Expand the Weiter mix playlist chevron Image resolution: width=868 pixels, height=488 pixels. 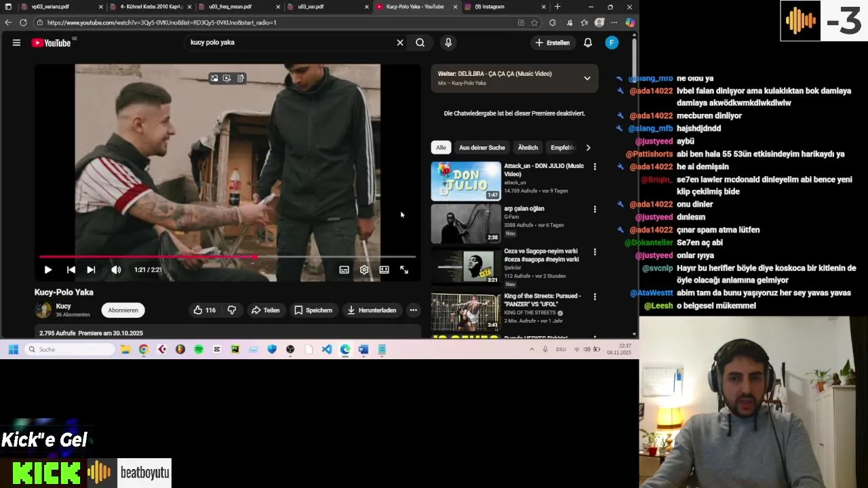(587, 79)
